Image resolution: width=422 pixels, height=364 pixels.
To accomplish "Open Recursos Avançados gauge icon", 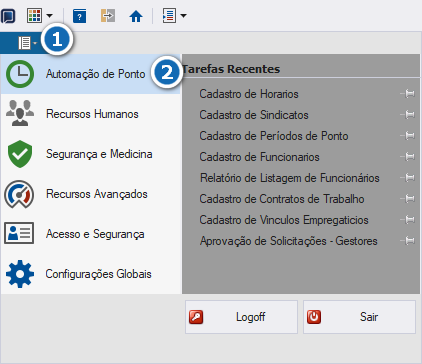I will [x=19, y=194].
